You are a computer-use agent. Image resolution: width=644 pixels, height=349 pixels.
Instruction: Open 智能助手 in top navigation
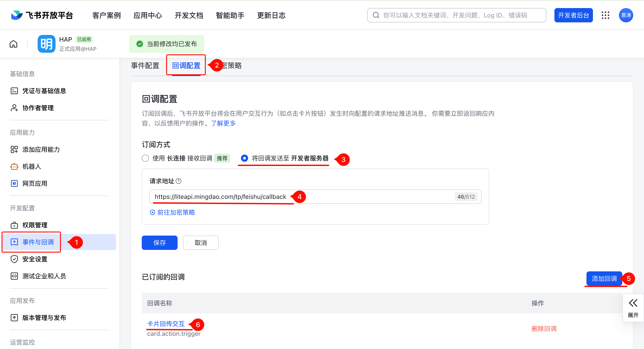pyautogui.click(x=230, y=15)
